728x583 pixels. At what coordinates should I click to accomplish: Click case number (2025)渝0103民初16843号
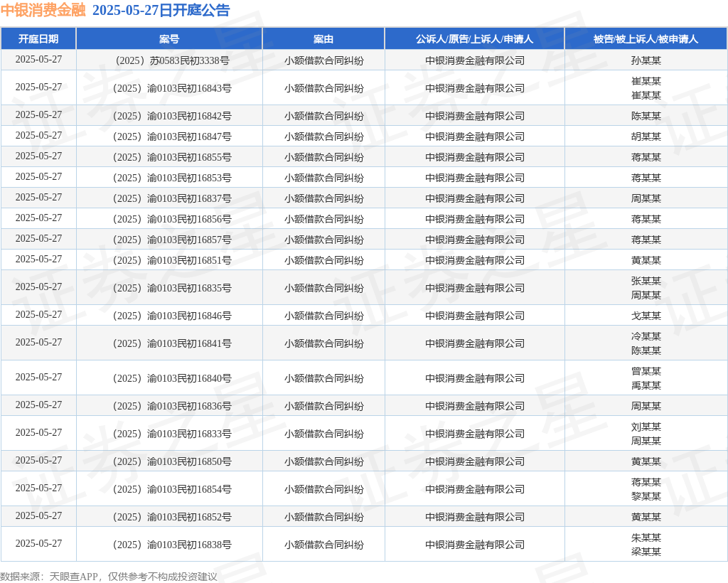coord(172,88)
